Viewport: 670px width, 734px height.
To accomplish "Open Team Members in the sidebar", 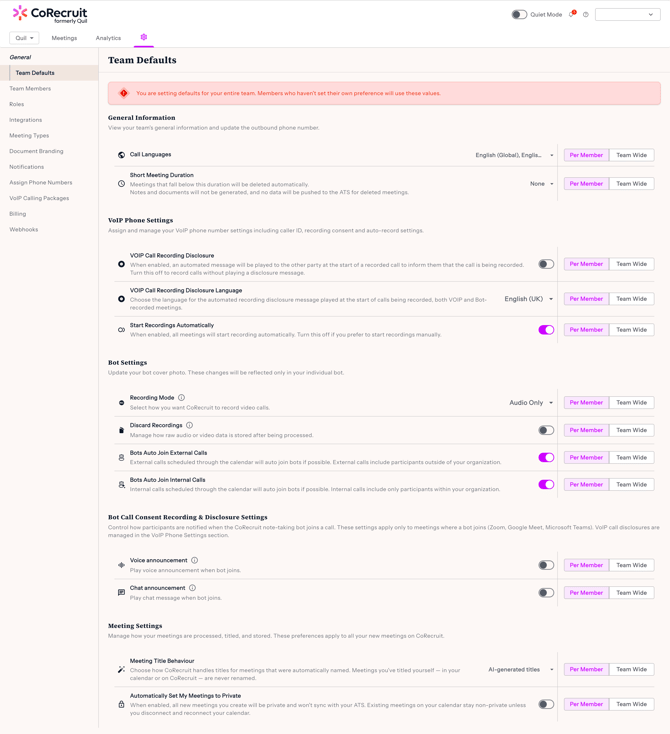I will (x=30, y=89).
